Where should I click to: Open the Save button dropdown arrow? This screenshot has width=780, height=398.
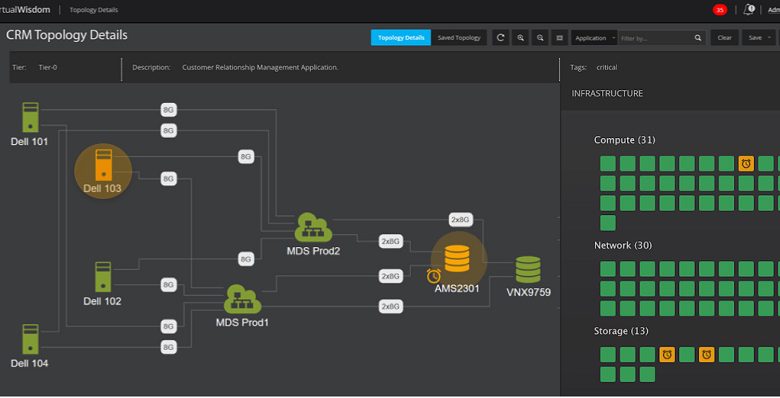pyautogui.click(x=769, y=38)
